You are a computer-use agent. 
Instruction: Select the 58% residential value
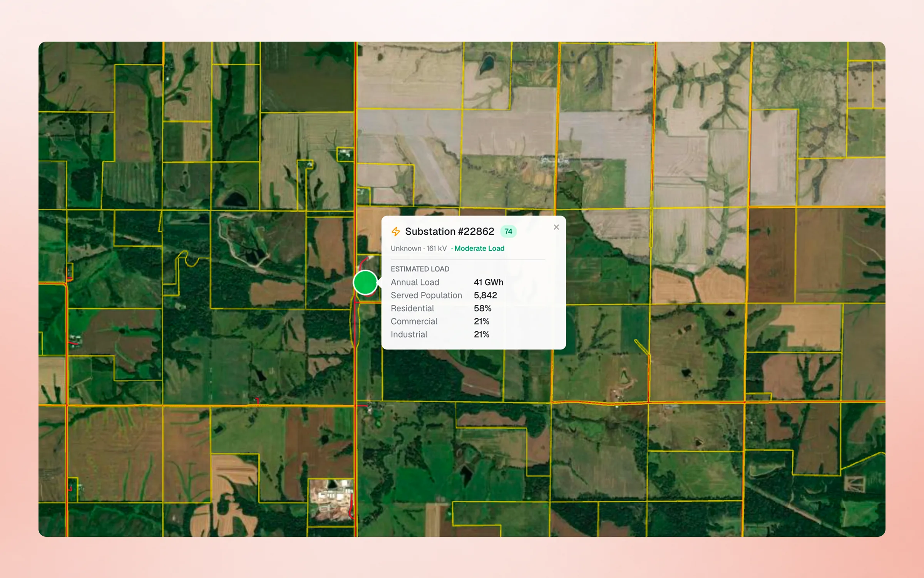tap(483, 309)
